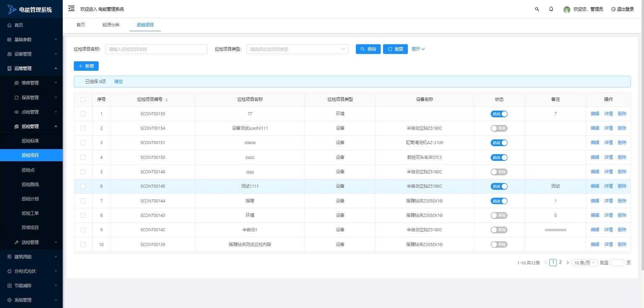Viewport: 644px width, 308px height.
Task: Open the notification bell icon
Action: (551, 9)
